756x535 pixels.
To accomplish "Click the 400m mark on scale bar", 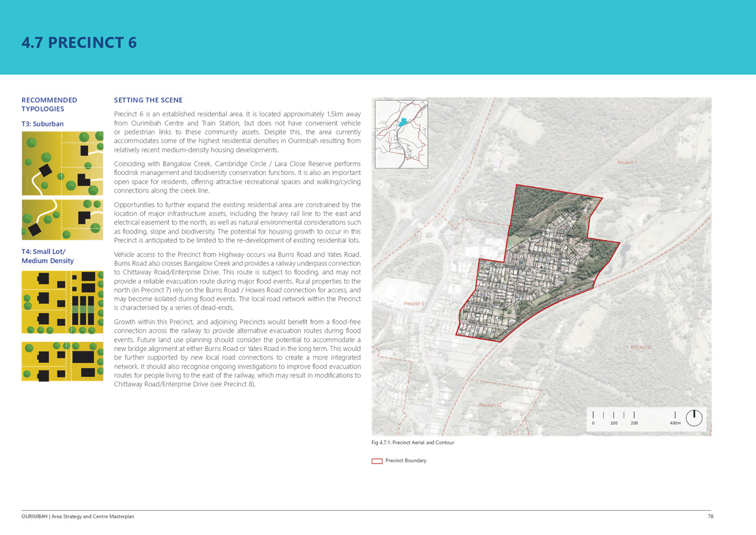I will [675, 423].
